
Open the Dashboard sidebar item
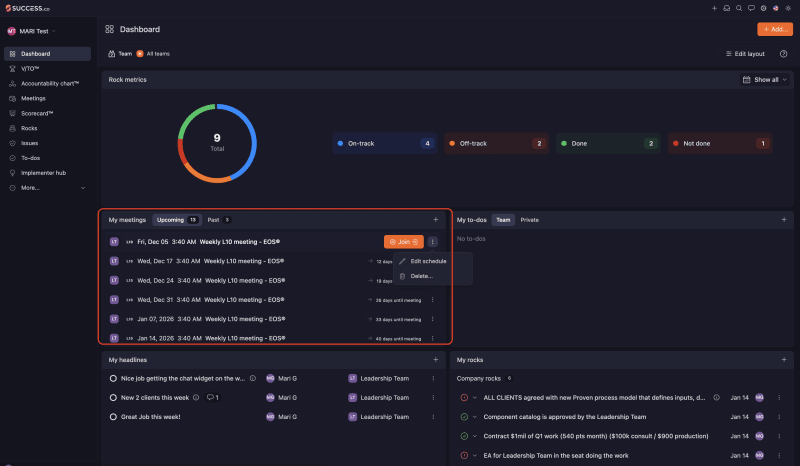tap(47, 54)
